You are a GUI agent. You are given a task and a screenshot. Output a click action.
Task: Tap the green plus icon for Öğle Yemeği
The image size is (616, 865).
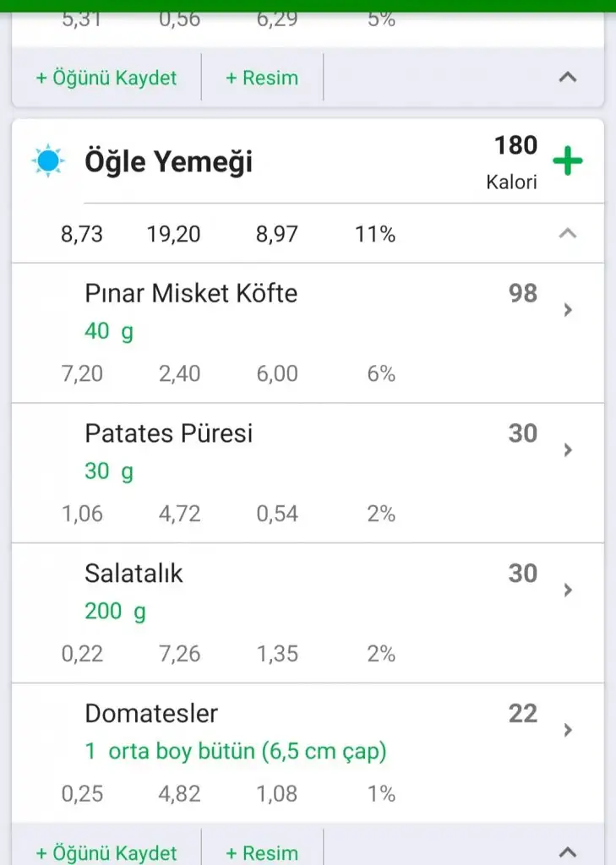(x=568, y=160)
